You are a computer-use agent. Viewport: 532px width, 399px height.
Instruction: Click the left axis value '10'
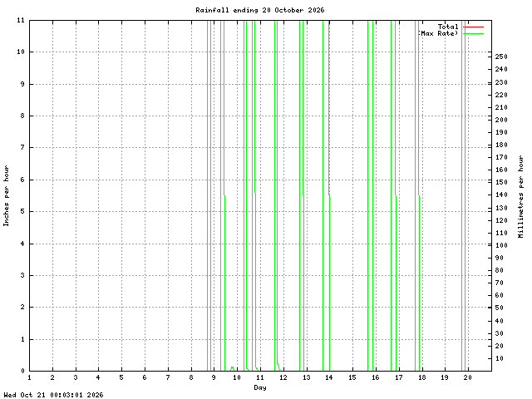[21, 52]
